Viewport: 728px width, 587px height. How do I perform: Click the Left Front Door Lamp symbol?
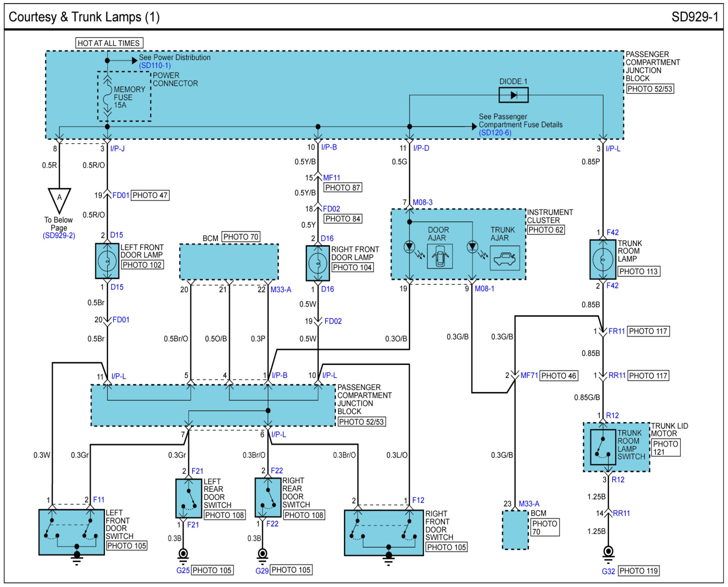[x=107, y=261]
